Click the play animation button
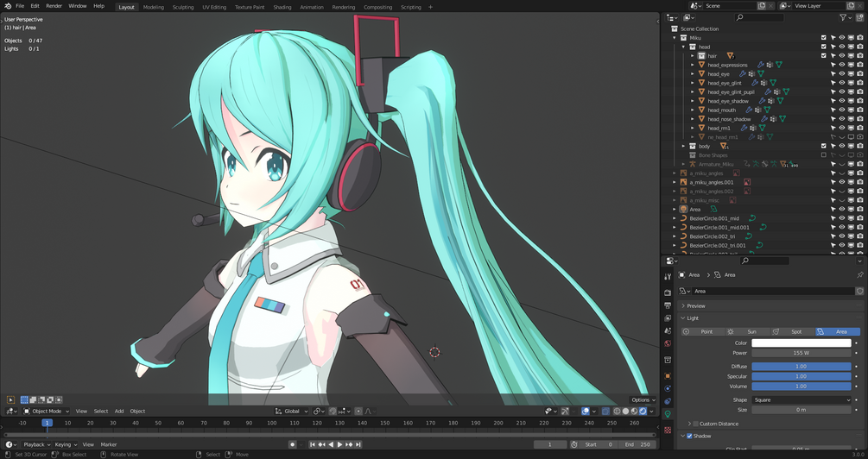The height and width of the screenshot is (459, 868). [339, 444]
